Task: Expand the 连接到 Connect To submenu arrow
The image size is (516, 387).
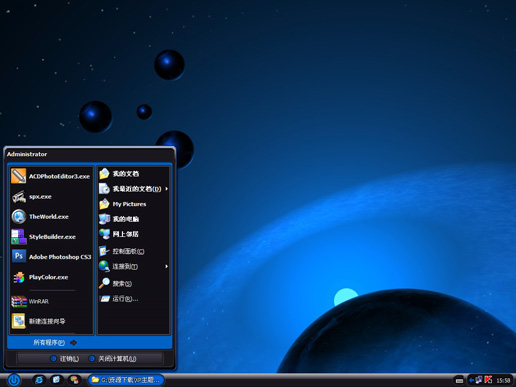Action: (x=166, y=266)
